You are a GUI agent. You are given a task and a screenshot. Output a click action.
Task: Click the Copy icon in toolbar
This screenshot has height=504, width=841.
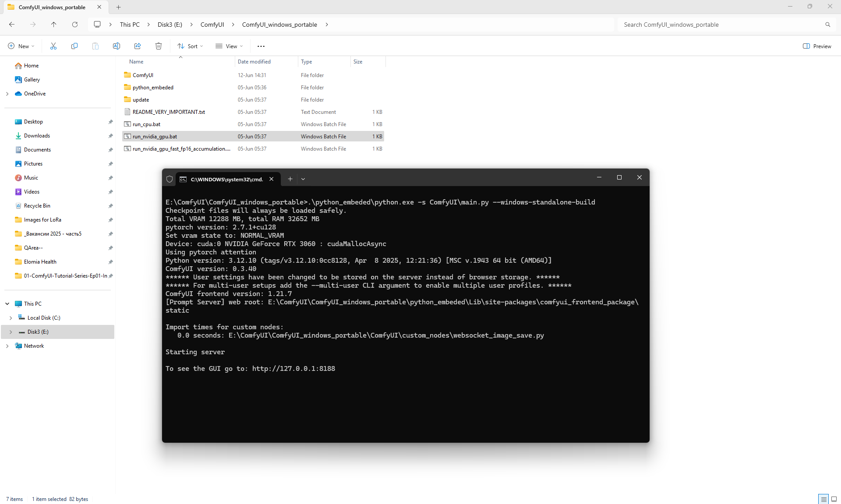click(74, 46)
